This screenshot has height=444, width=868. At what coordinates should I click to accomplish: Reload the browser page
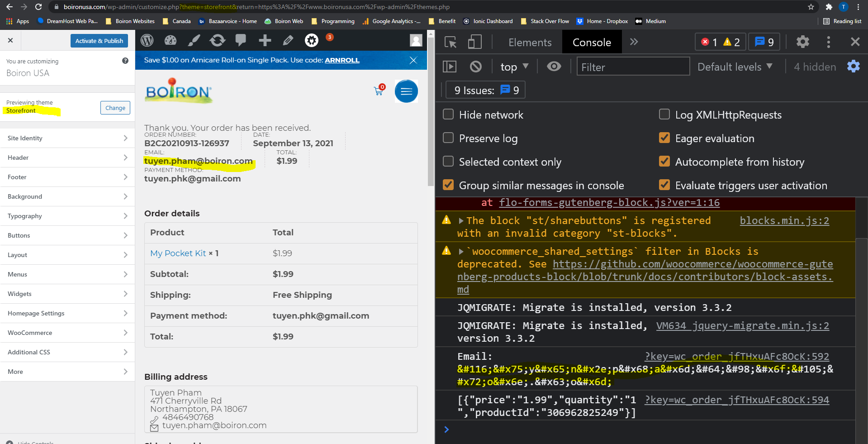38,7
